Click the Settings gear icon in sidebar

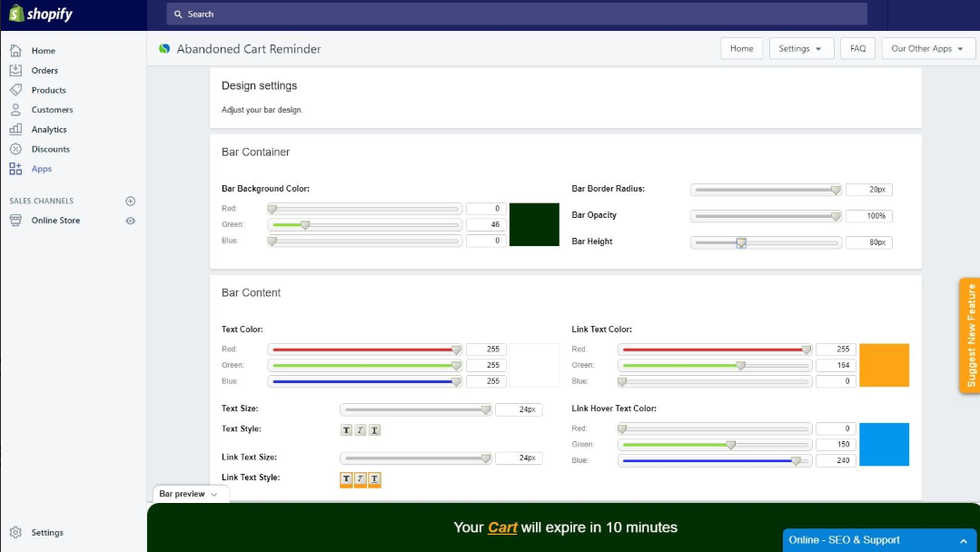15,532
